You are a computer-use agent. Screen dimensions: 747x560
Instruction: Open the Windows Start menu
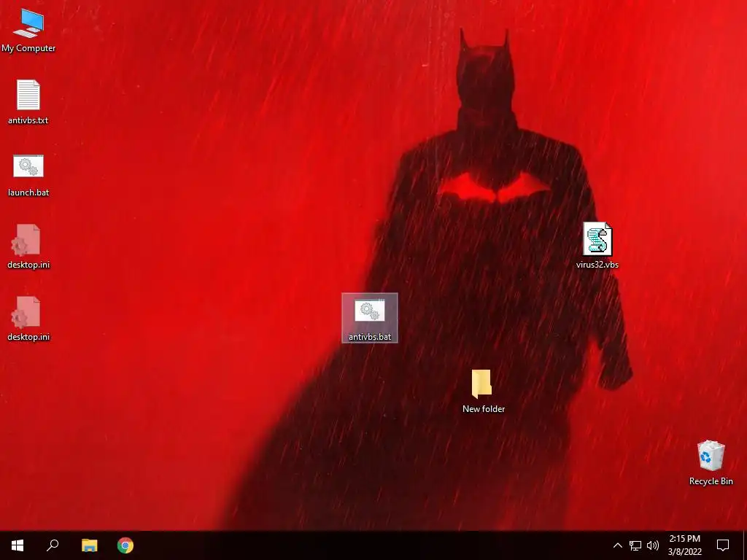[18, 545]
